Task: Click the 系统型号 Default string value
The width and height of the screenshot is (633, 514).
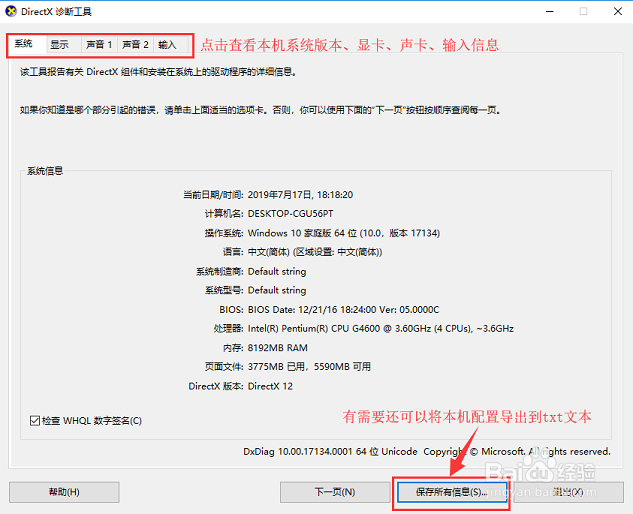Action: pyautogui.click(x=277, y=290)
